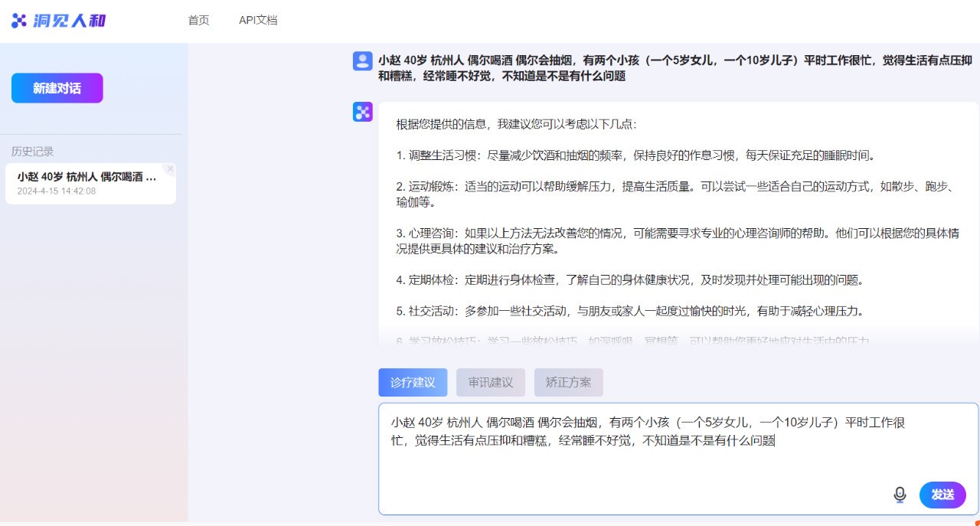Screen dimensions: 980x526
Task: Activate the microphone voice input
Action: pyautogui.click(x=900, y=495)
